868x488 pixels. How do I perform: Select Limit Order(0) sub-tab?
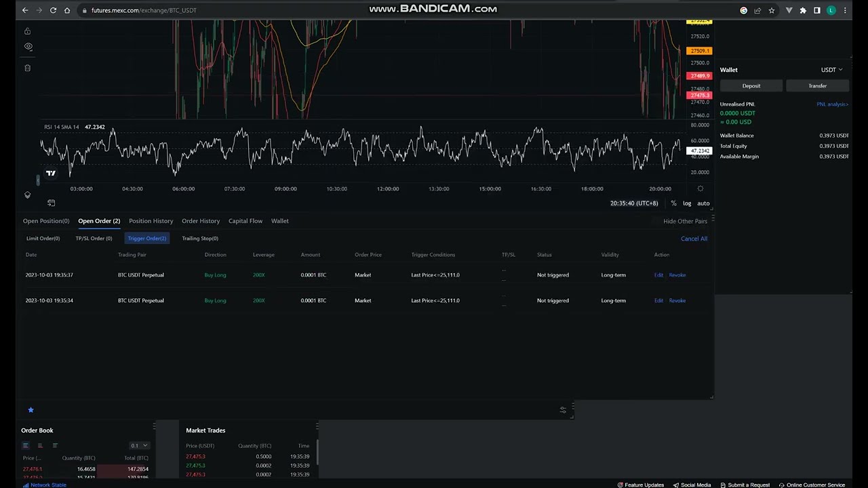pos(43,239)
